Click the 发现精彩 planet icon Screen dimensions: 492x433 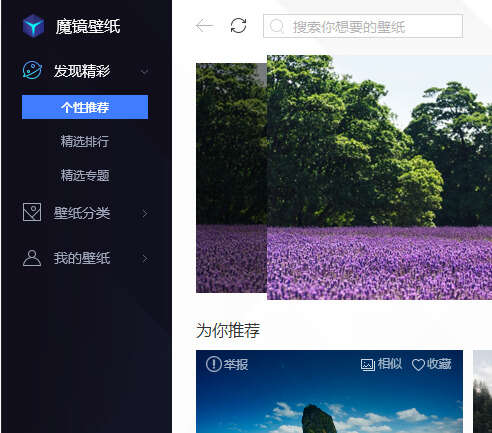[32, 70]
